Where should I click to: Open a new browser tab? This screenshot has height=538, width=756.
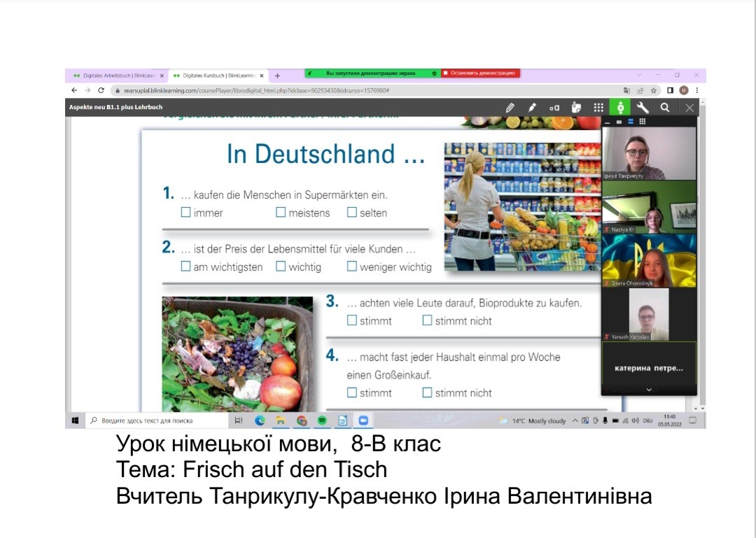277,76
